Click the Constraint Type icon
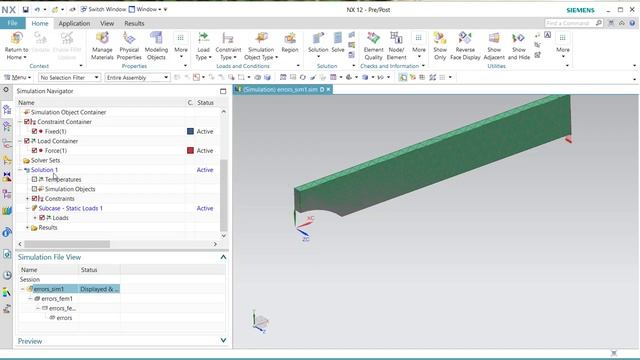The width and height of the screenshot is (640, 360). [228, 38]
